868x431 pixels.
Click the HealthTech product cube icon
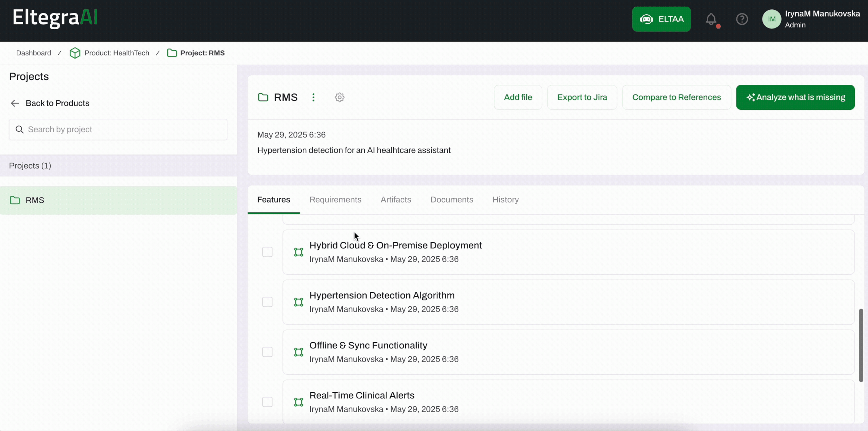(75, 53)
